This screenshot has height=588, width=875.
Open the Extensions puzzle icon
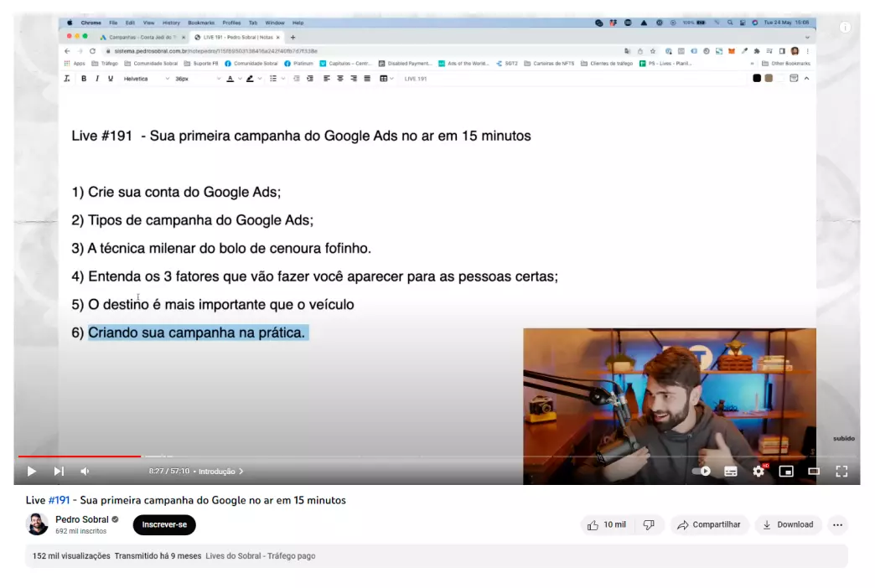point(757,51)
